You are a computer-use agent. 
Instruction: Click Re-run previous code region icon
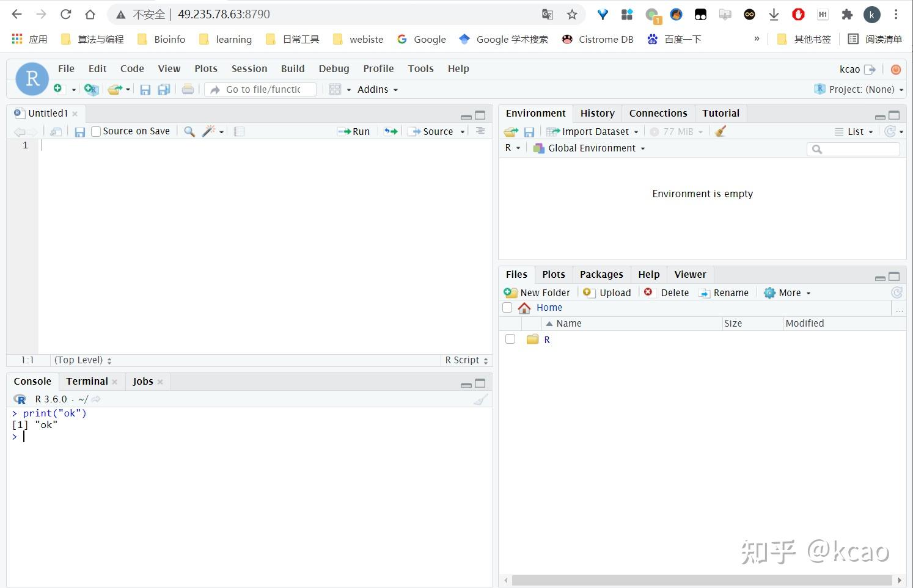pos(391,131)
